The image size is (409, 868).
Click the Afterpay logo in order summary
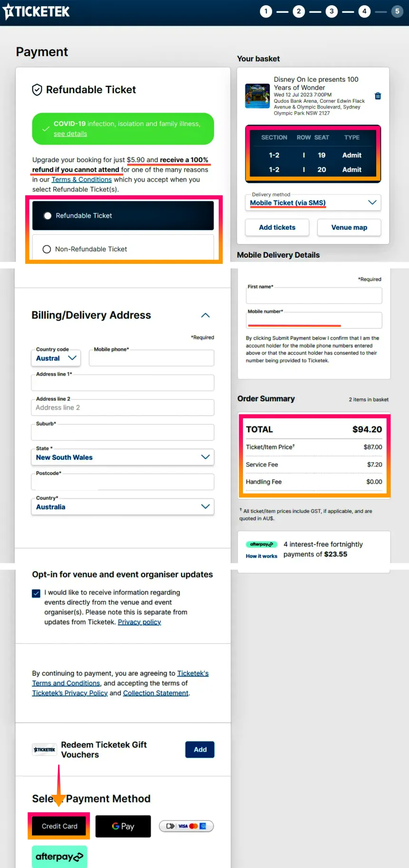pyautogui.click(x=262, y=544)
